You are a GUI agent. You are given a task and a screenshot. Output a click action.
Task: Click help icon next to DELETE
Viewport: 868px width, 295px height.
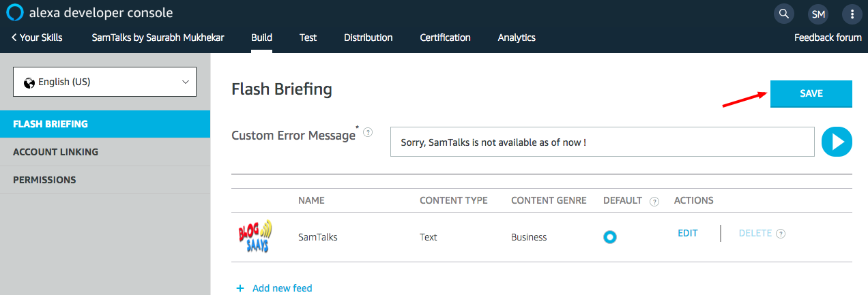point(781,234)
